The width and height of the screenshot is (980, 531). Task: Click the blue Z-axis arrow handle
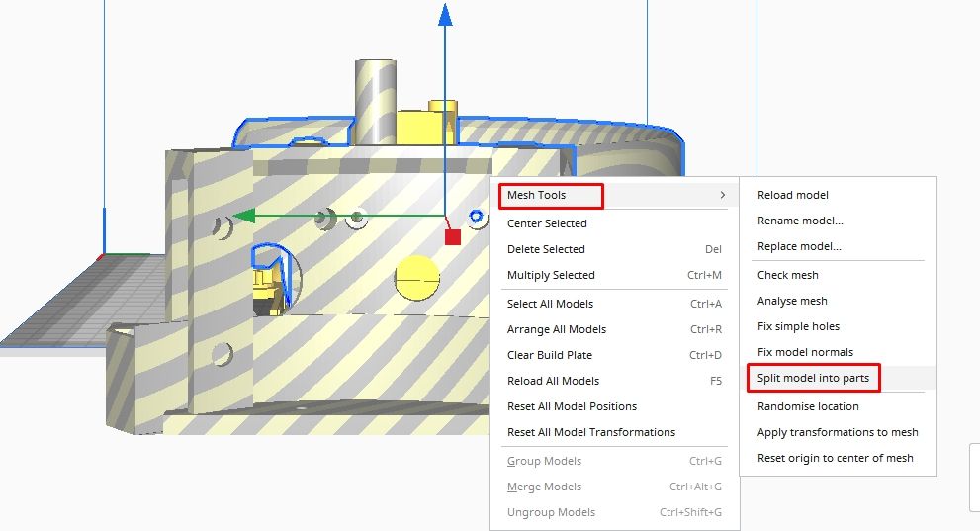[x=445, y=15]
